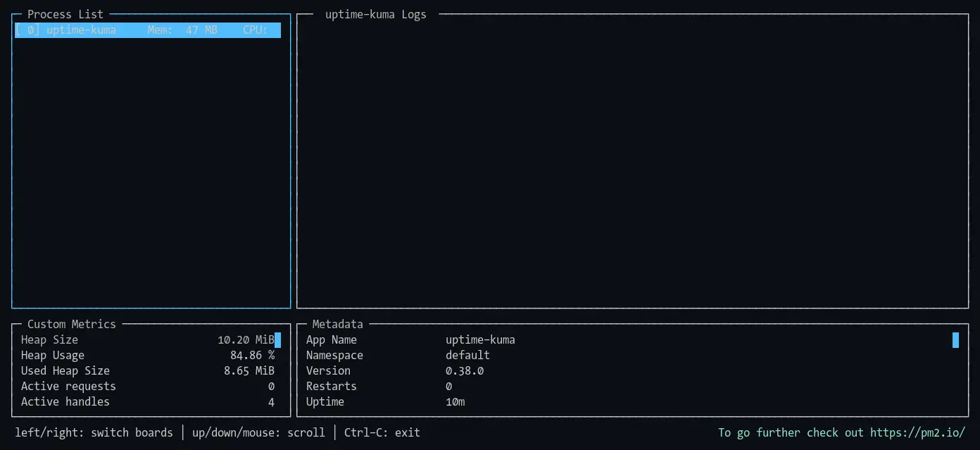Click the 'Used Heap Size' metric label
This screenshot has height=450, width=980.
65,371
